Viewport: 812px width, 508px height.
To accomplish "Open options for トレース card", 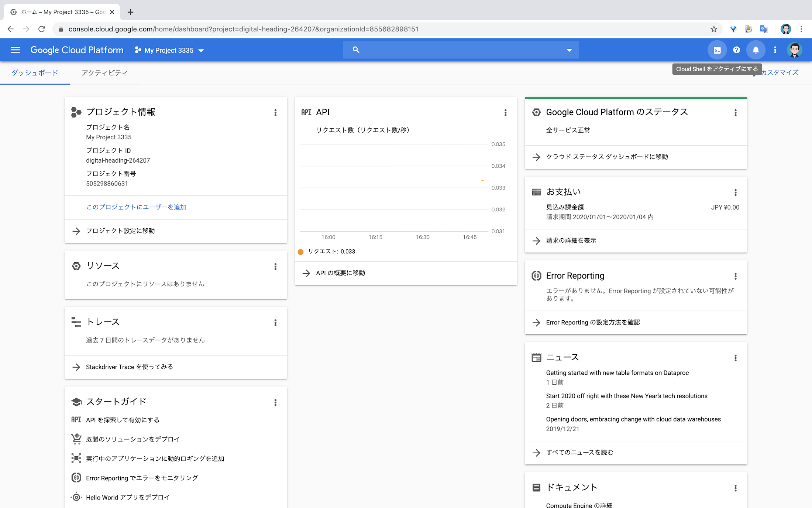I will pos(275,323).
